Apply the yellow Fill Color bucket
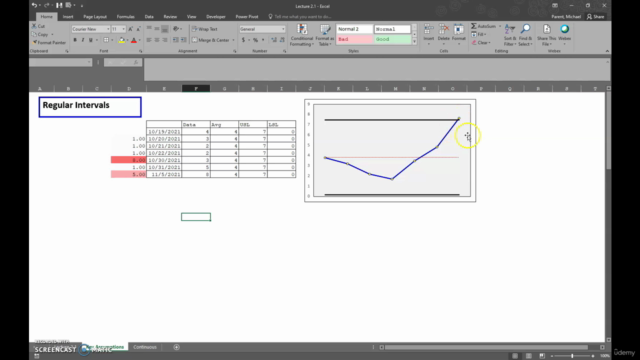The image size is (640, 360). (x=122, y=40)
